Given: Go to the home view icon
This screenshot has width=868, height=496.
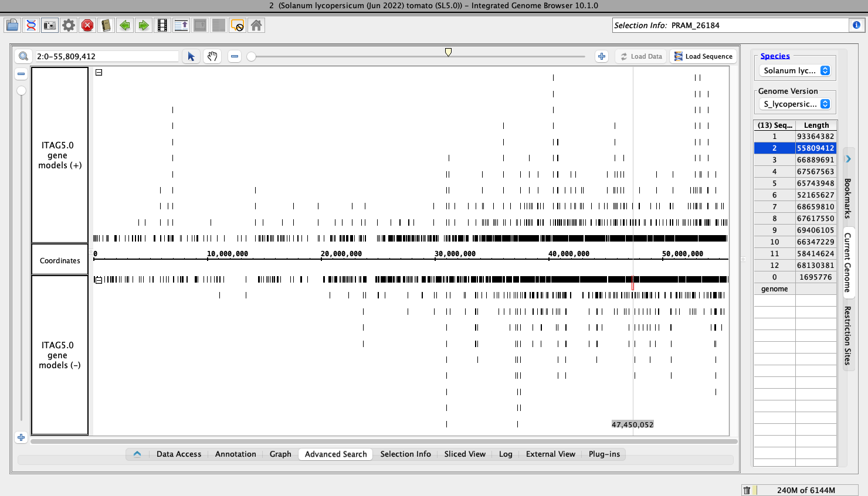Looking at the screenshot, I should [256, 25].
